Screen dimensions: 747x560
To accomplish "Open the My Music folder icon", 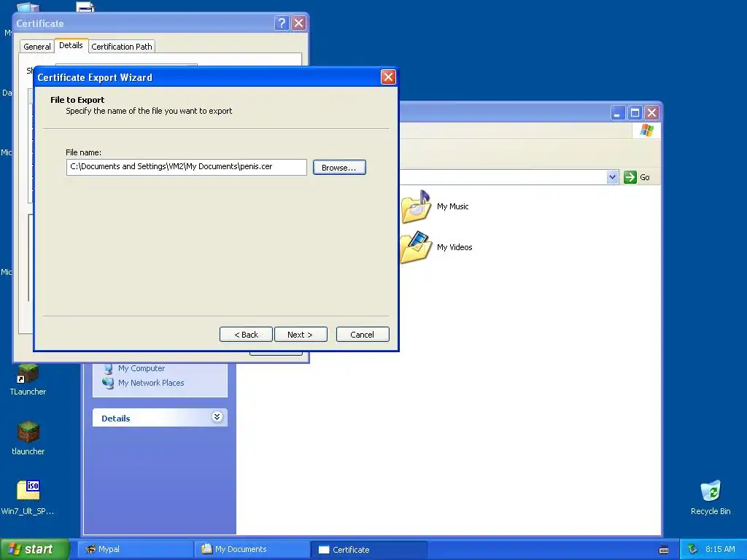I will pos(416,206).
